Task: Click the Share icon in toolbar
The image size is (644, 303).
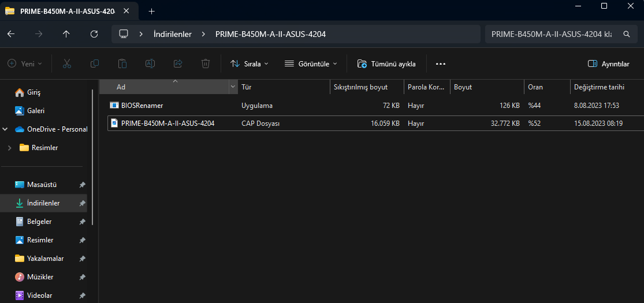Action: (178, 63)
